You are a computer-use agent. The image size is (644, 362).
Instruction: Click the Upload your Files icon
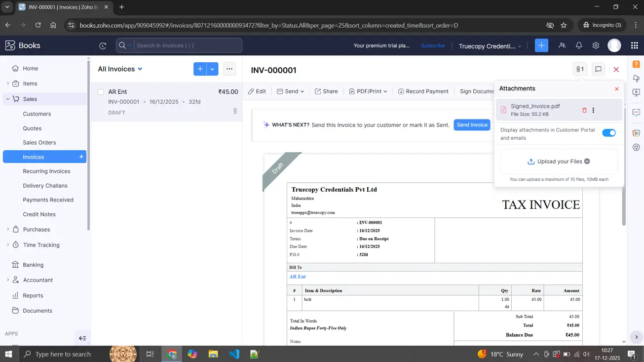(x=531, y=161)
